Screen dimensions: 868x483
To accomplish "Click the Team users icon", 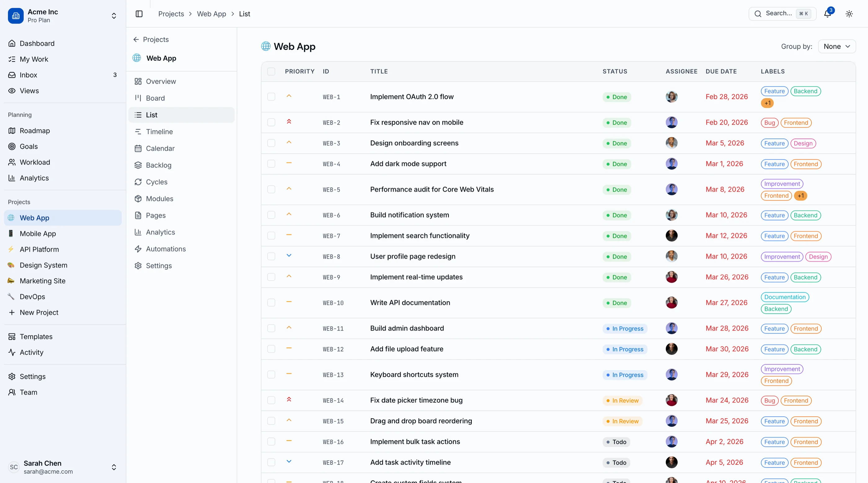I will click(x=12, y=392).
